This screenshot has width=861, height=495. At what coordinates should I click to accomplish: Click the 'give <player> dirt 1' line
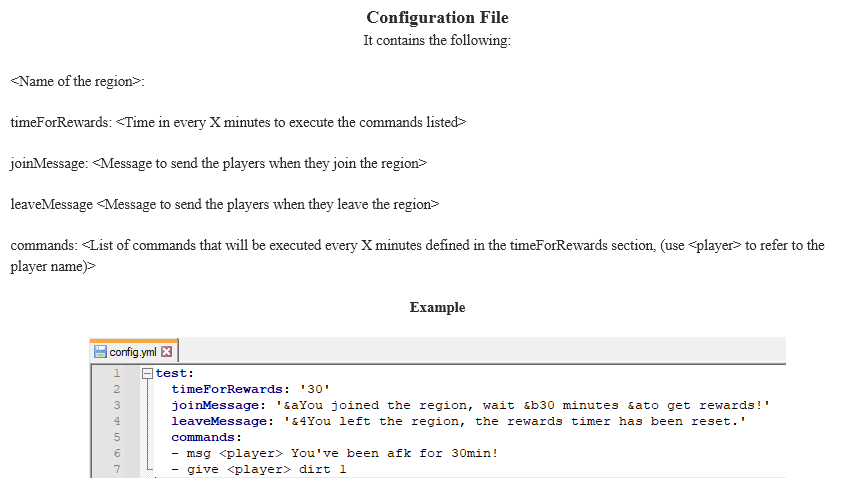point(259,469)
